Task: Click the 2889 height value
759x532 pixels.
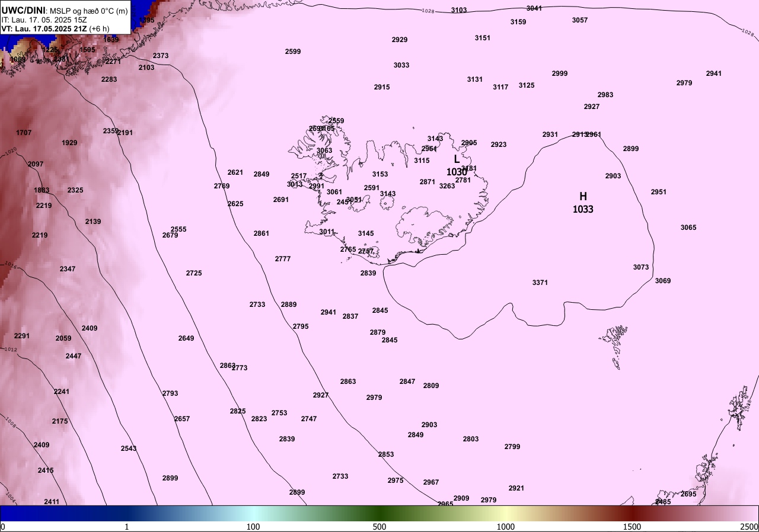Action: click(x=289, y=305)
